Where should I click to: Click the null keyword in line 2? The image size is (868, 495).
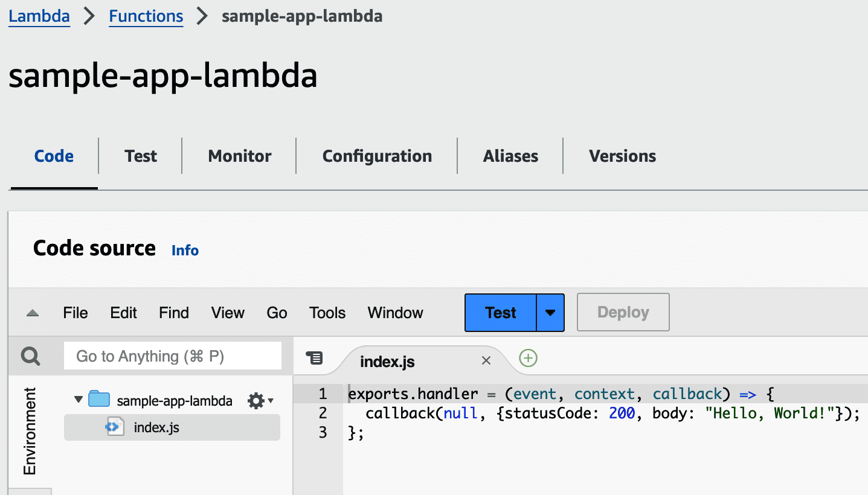461,413
